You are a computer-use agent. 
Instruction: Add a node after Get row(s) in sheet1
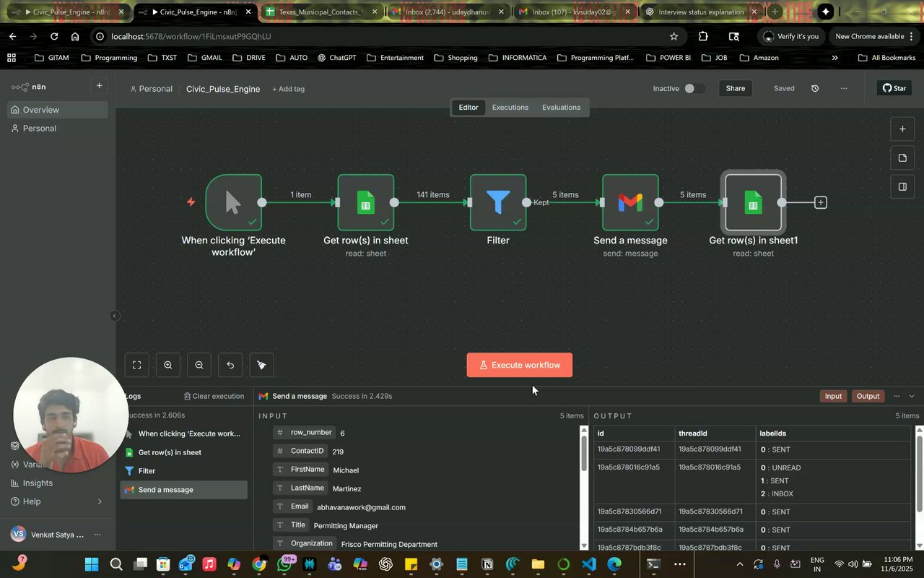point(821,203)
